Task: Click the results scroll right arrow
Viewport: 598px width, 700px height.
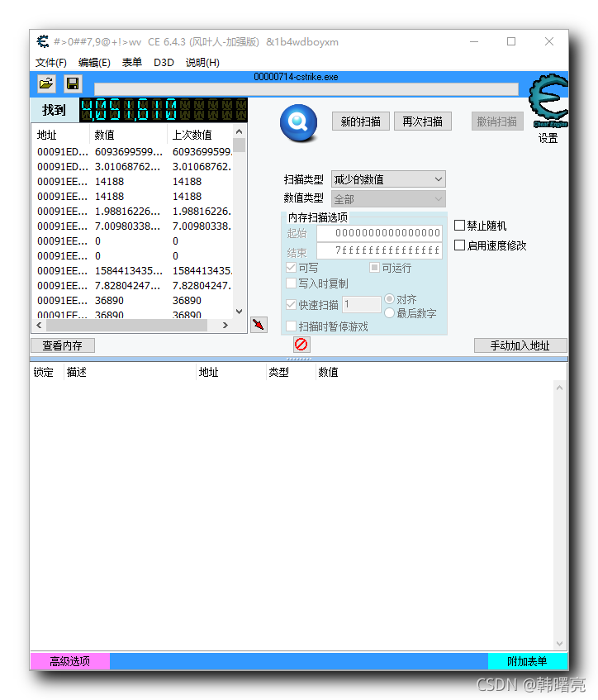Action: tap(225, 326)
